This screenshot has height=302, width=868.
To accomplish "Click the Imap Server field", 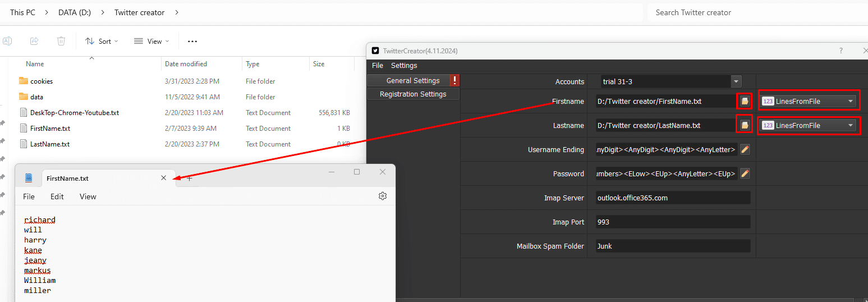I will point(673,198).
